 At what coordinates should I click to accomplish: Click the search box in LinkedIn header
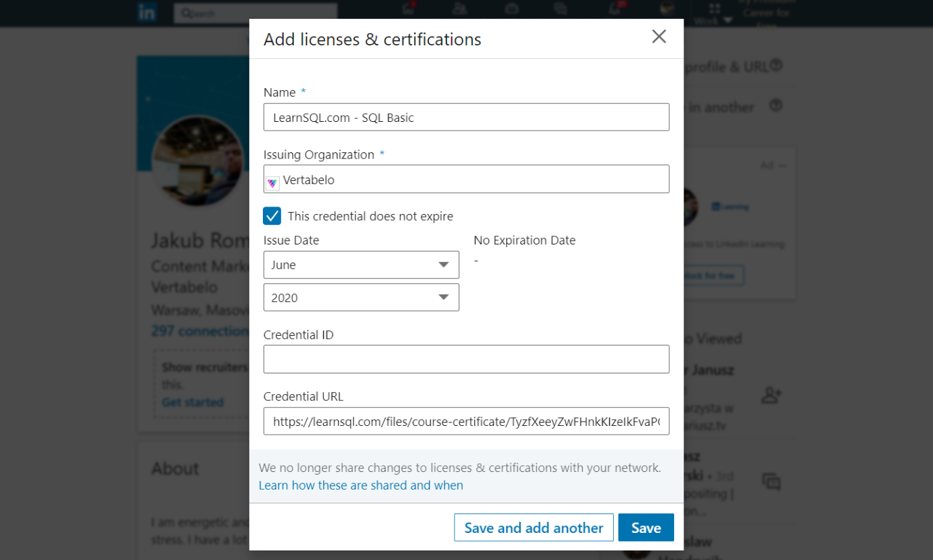tap(255, 13)
